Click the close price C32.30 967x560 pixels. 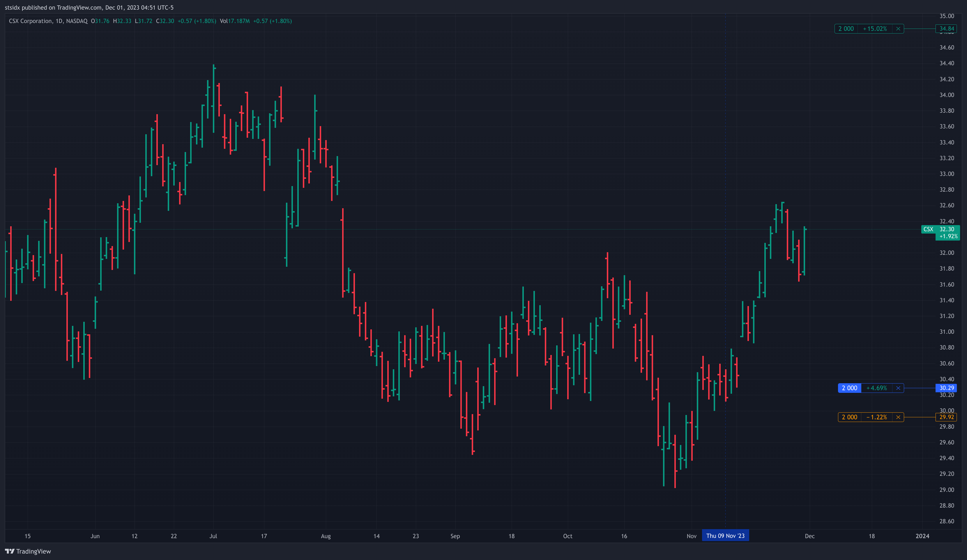pos(165,21)
